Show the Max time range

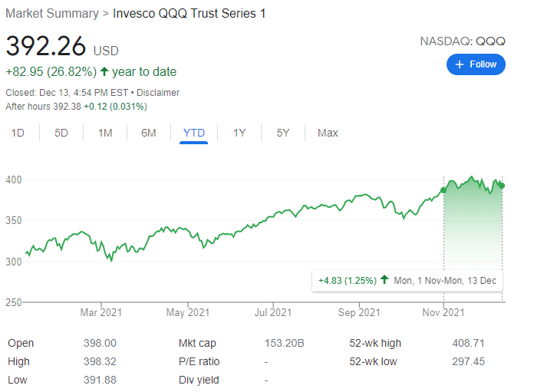coord(328,133)
